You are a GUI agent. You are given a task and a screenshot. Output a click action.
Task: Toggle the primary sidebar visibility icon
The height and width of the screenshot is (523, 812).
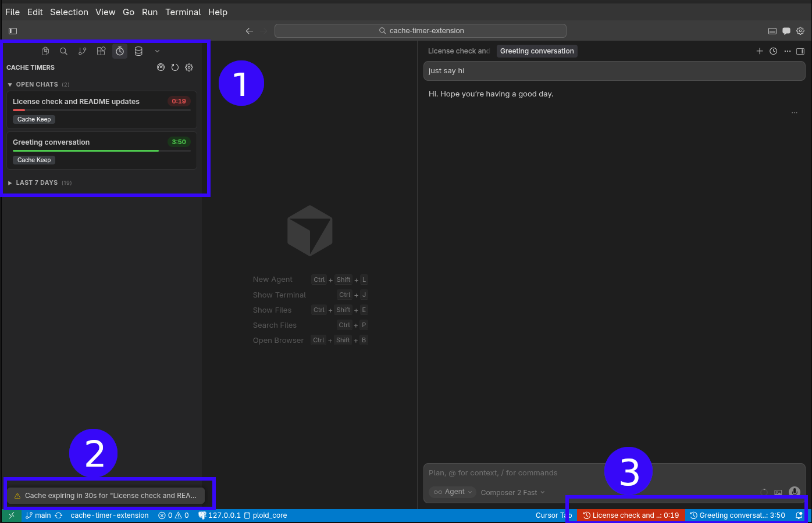(x=13, y=31)
